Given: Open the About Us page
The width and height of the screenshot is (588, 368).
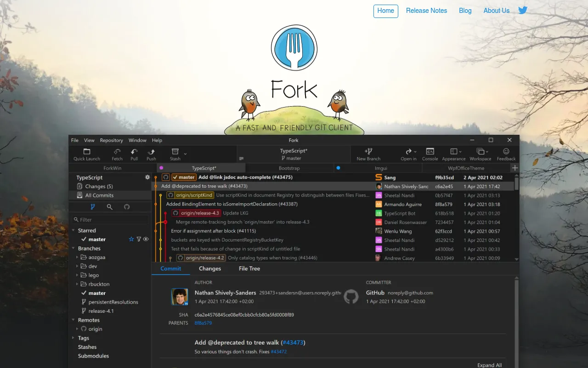Looking at the screenshot, I should (x=497, y=11).
